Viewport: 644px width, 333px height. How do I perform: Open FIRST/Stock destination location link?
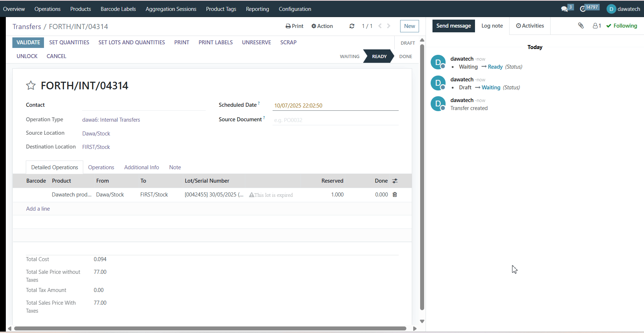pyautogui.click(x=96, y=147)
